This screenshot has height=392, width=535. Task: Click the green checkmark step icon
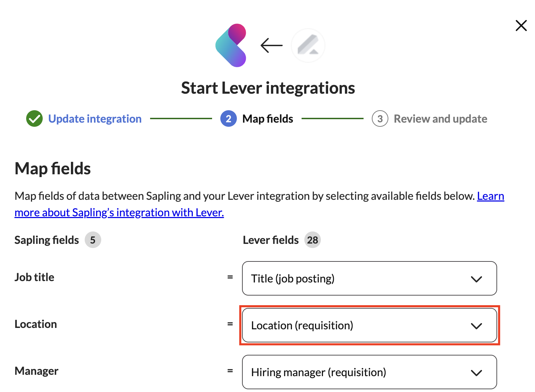(34, 119)
